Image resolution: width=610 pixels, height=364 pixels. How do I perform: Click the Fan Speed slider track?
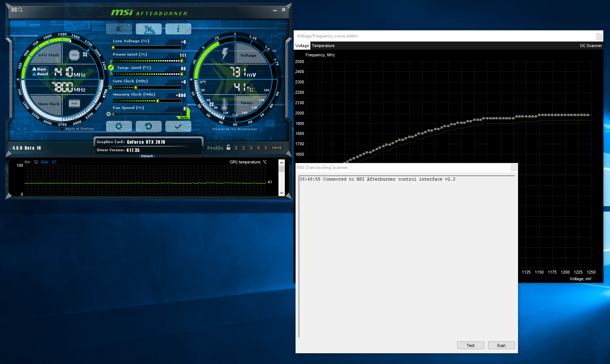tap(147, 114)
